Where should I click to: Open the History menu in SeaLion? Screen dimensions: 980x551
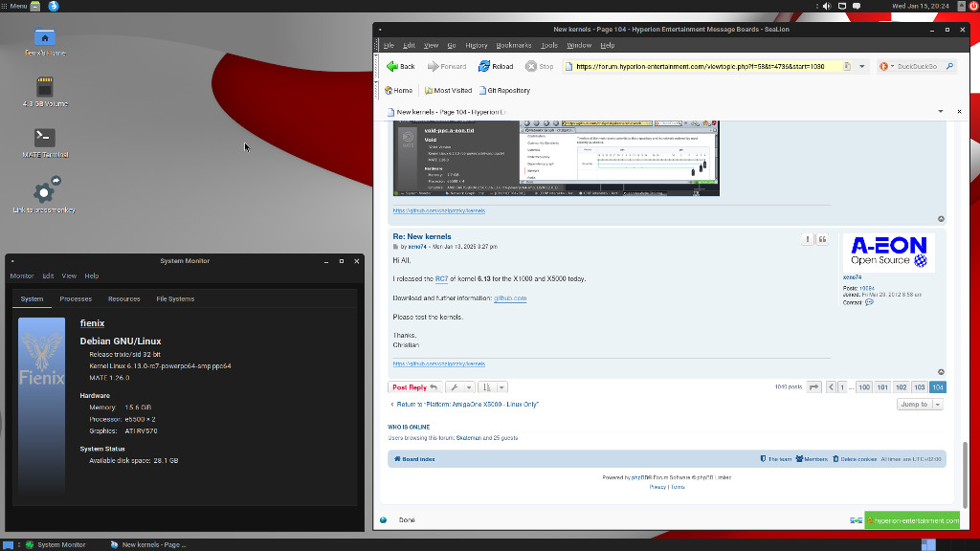(477, 46)
